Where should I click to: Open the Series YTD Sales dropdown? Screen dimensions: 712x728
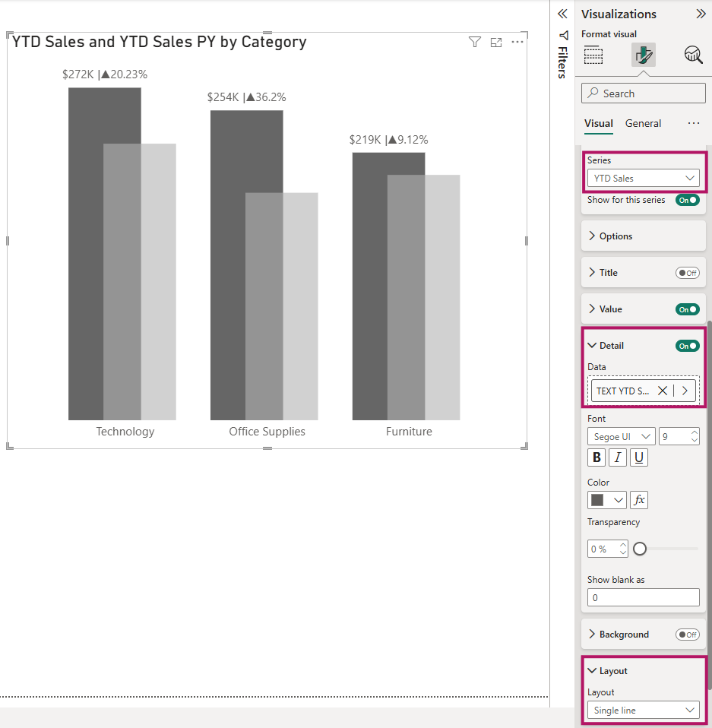coord(644,179)
